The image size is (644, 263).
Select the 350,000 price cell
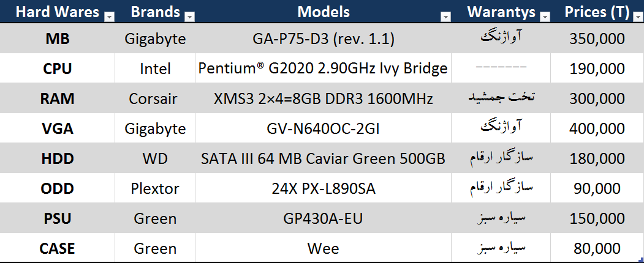[597, 39]
